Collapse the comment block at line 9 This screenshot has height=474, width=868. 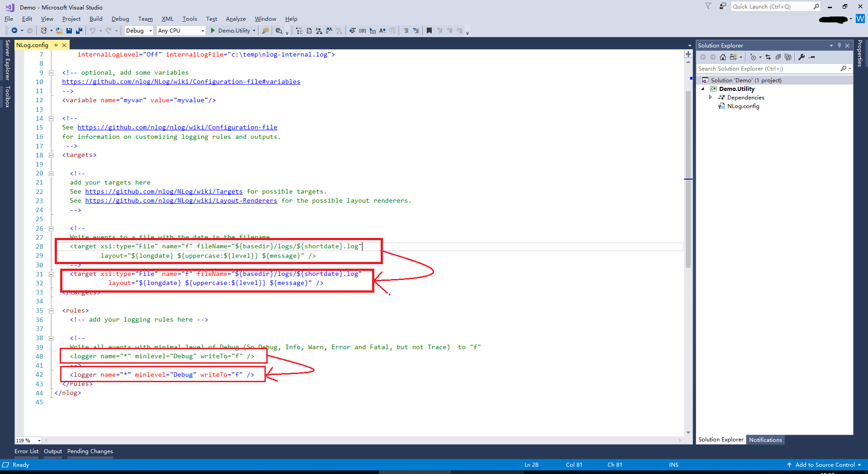(x=51, y=73)
